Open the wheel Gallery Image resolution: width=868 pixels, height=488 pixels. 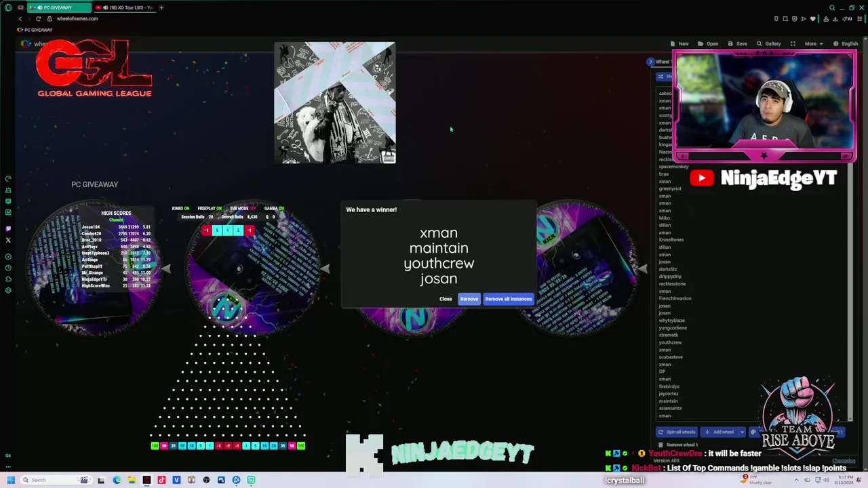(x=769, y=43)
